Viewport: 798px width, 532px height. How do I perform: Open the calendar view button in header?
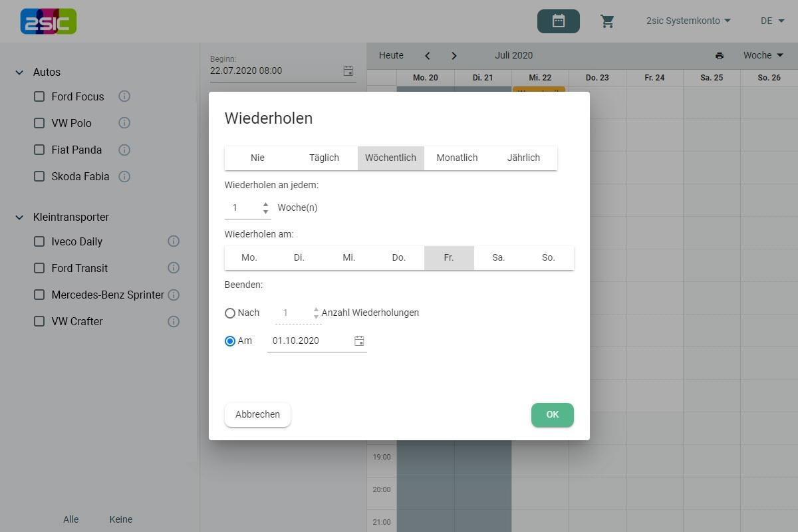(x=558, y=21)
